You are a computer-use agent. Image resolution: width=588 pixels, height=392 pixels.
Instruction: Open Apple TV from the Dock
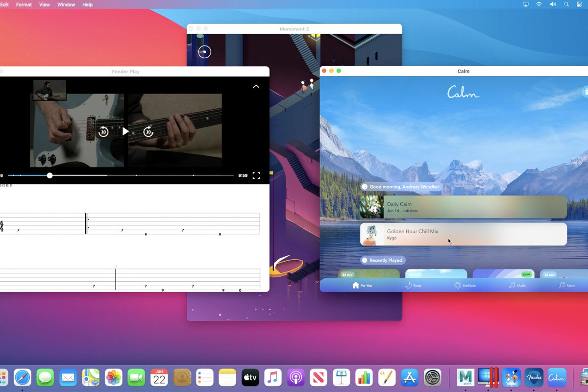(250, 377)
